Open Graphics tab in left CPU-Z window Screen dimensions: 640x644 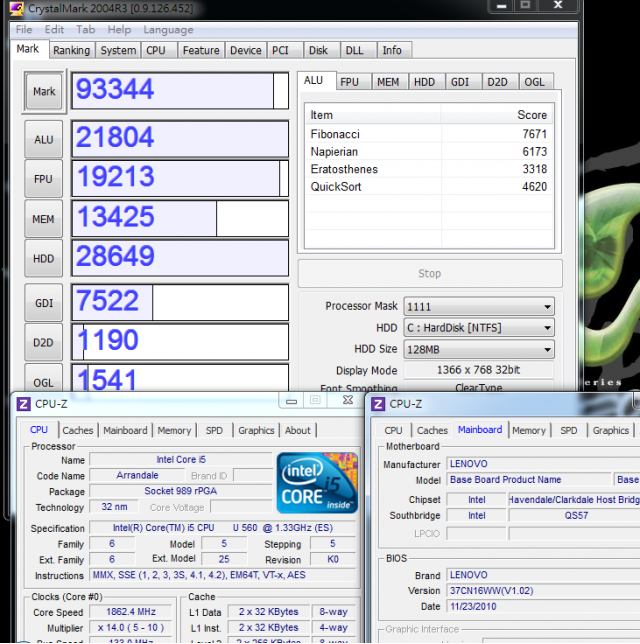click(256, 430)
